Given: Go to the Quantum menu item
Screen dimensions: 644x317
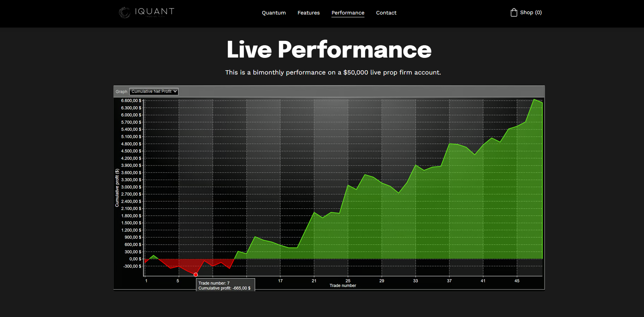Looking at the screenshot, I should pos(274,13).
